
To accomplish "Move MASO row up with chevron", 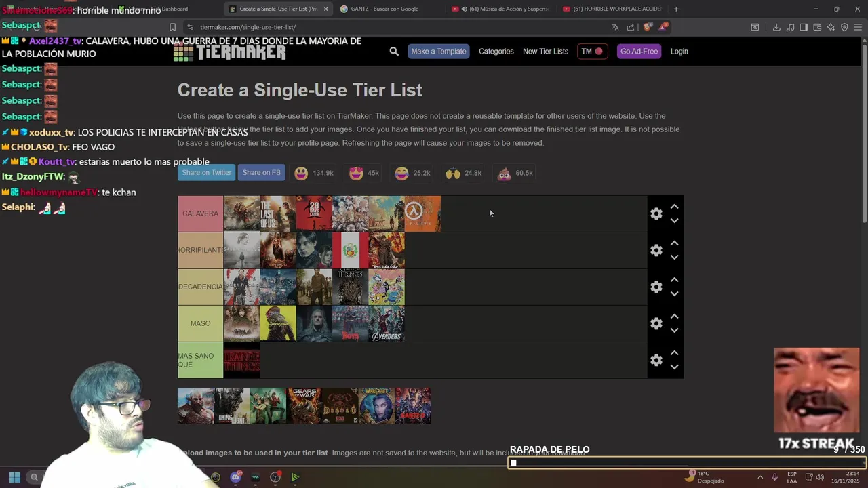I will 674,317.
